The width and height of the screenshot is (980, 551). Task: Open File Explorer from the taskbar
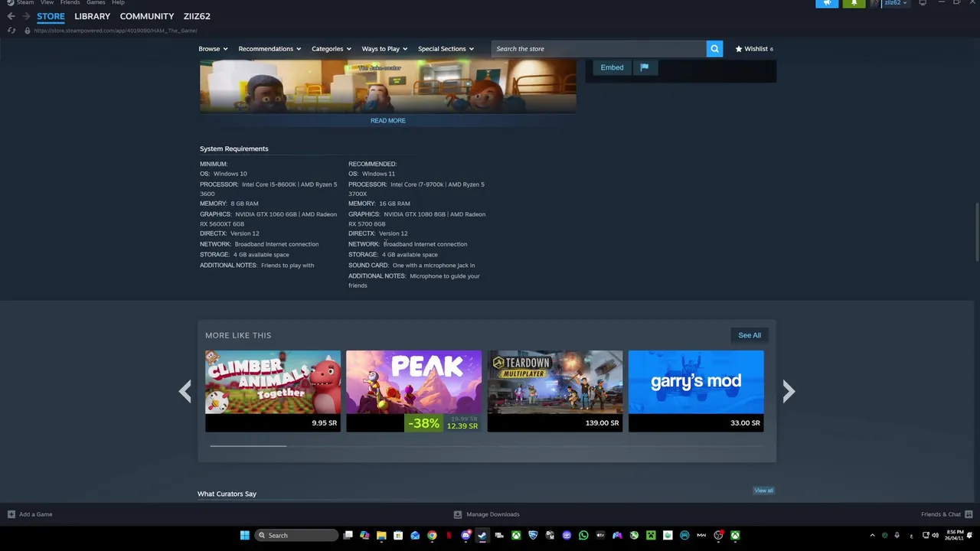point(381,536)
